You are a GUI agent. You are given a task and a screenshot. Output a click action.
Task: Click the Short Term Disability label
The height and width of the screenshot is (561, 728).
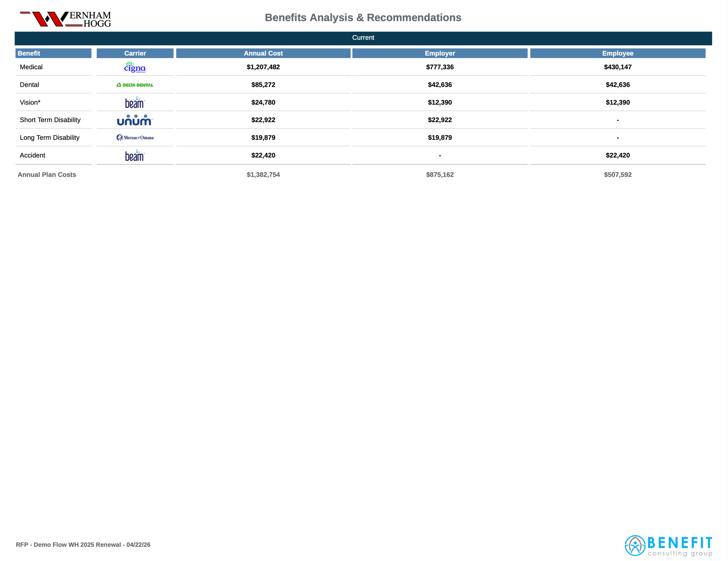[x=50, y=120]
